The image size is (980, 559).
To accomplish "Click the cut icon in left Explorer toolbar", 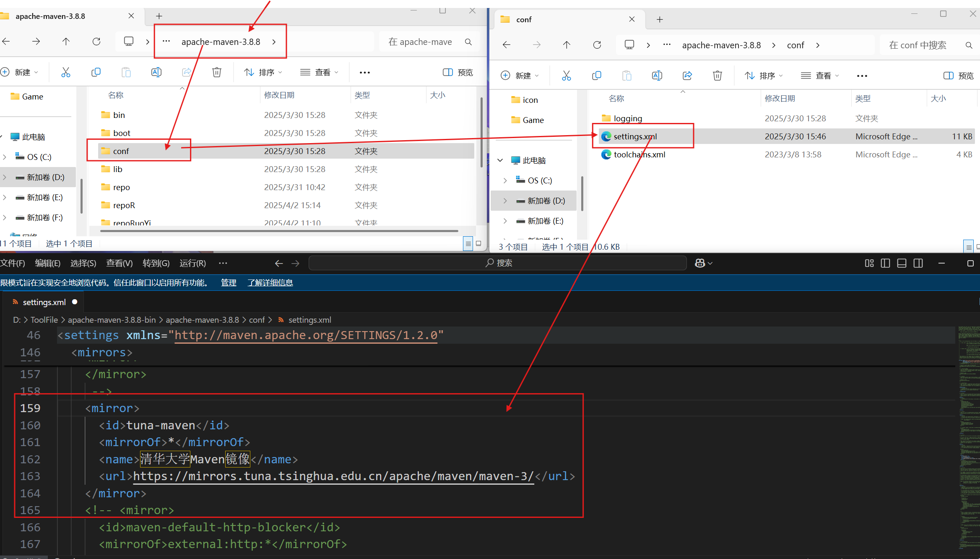I will [66, 72].
